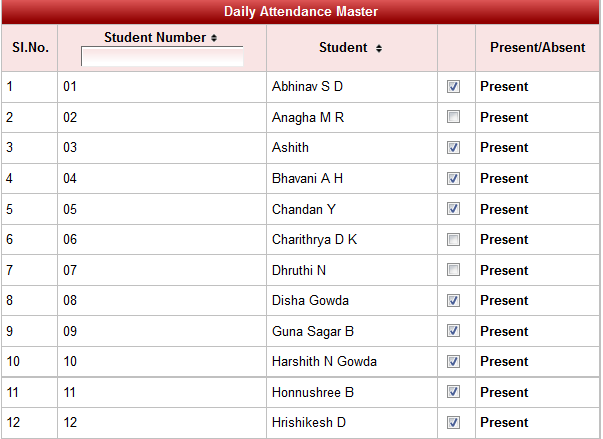Image resolution: width=603 pixels, height=439 pixels.
Task: Select the Daily Attendance Master title bar
Action: click(x=301, y=12)
